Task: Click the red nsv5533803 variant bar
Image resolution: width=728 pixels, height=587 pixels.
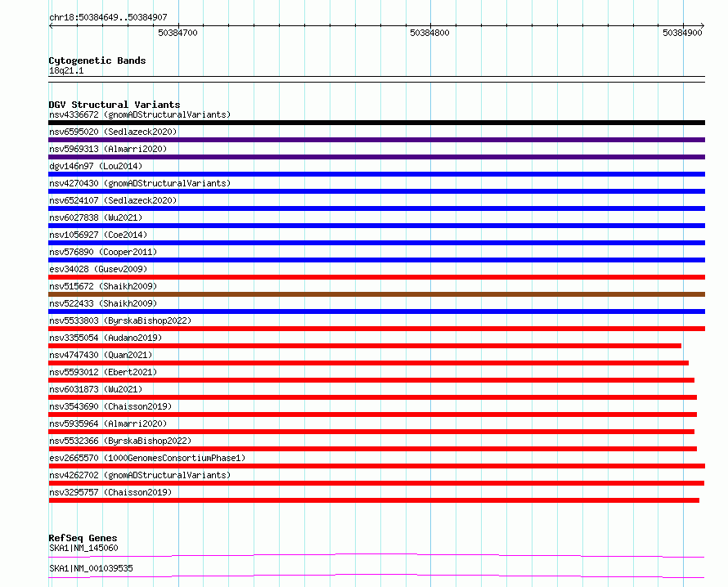Action: tap(376, 329)
